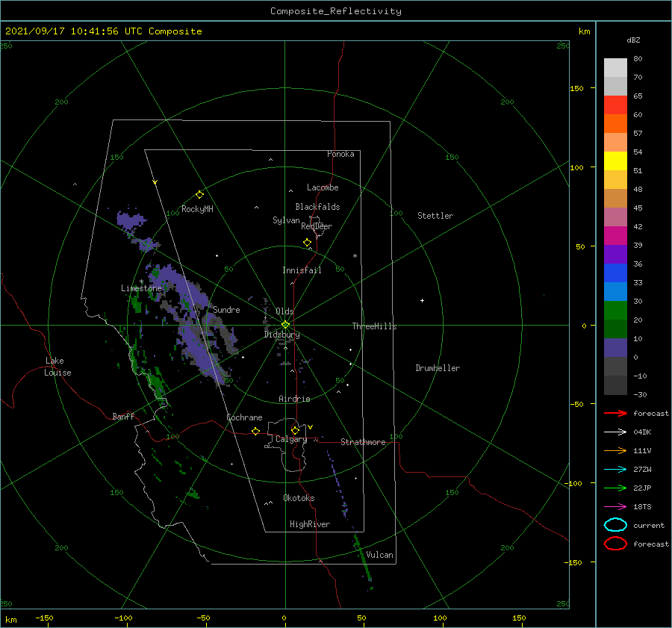
Task: Click the Innisfail city label
Action: [302, 270]
